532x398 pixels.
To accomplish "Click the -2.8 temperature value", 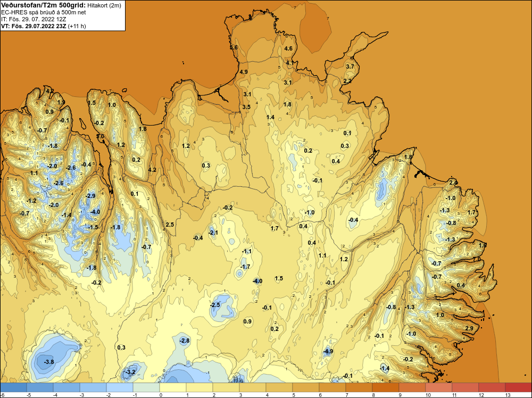I will 185,341.
